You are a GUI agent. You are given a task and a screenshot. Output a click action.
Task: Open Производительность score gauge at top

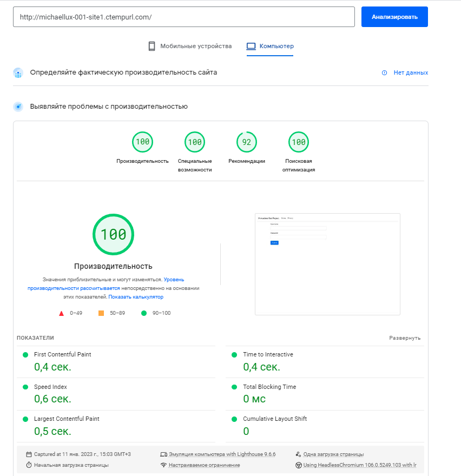[142, 142]
